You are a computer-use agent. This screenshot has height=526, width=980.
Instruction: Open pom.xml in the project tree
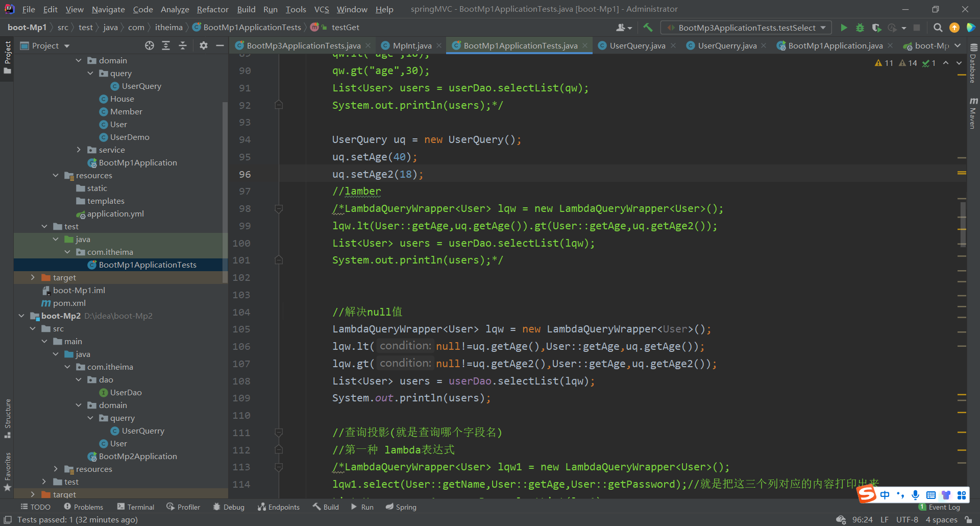click(69, 303)
